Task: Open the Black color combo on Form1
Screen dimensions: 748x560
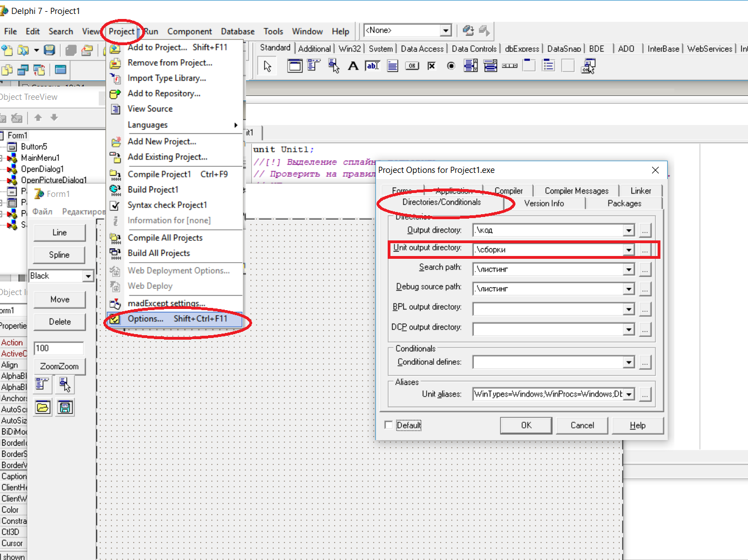Action: coord(88,276)
